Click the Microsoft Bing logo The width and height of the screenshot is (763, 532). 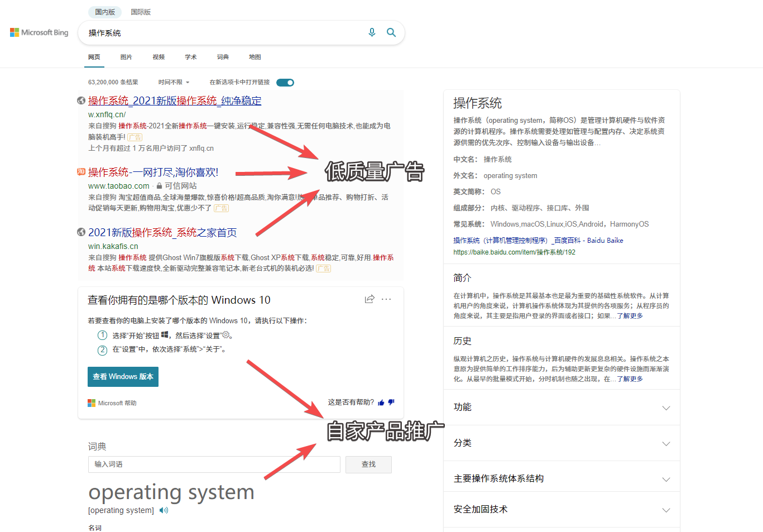click(39, 32)
